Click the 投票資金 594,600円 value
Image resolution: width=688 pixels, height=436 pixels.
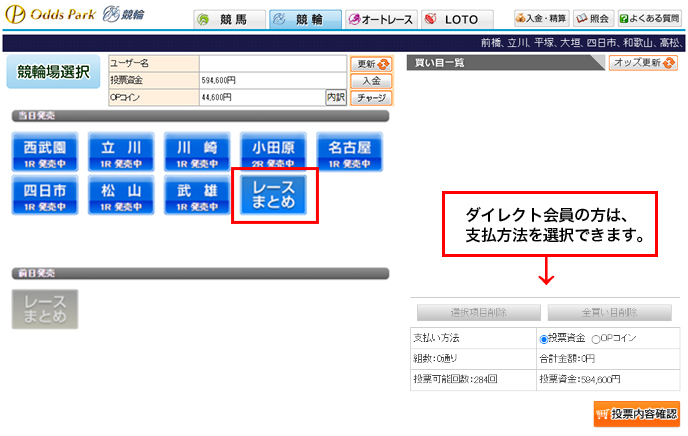(x=219, y=81)
